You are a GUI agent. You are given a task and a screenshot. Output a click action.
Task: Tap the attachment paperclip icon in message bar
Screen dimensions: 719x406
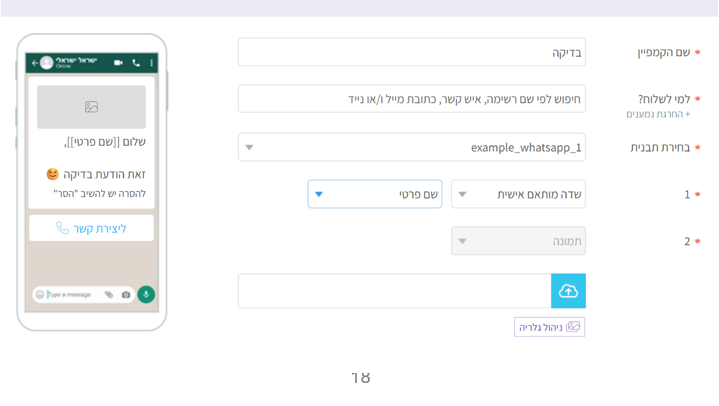(109, 295)
